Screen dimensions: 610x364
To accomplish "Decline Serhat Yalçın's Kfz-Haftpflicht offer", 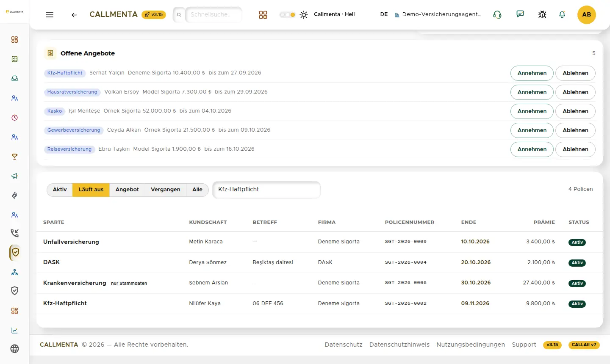I will [x=575, y=73].
